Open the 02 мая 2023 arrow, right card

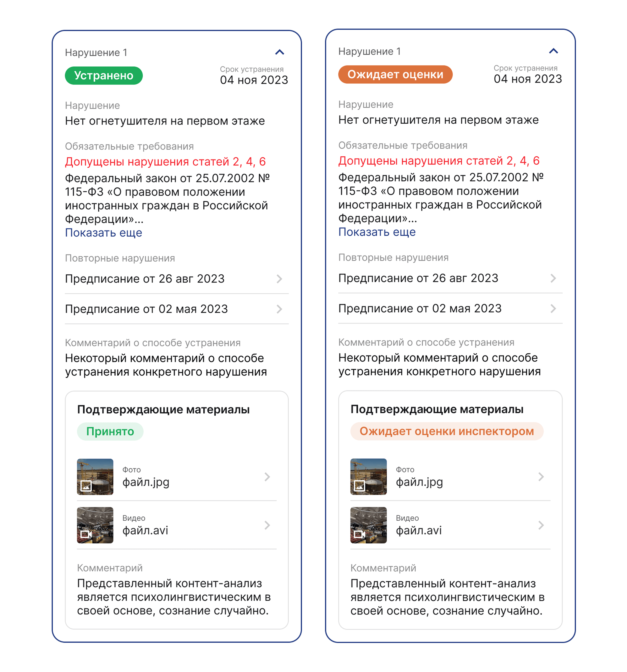point(553,308)
